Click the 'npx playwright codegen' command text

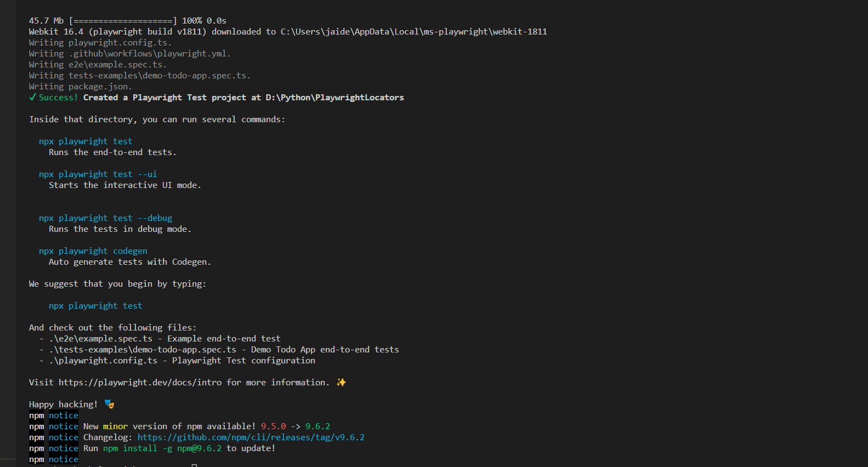tap(93, 251)
